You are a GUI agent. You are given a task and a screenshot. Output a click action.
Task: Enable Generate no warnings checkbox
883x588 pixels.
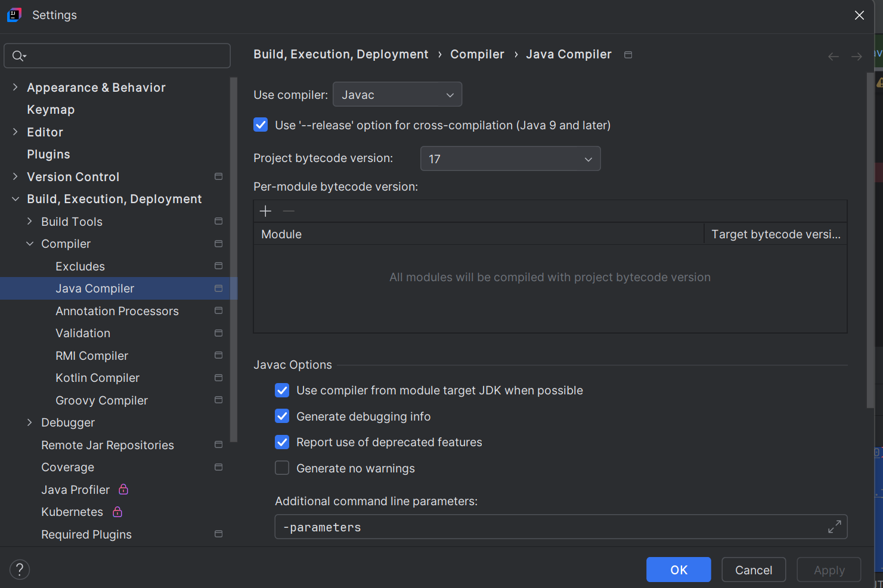[x=282, y=468]
